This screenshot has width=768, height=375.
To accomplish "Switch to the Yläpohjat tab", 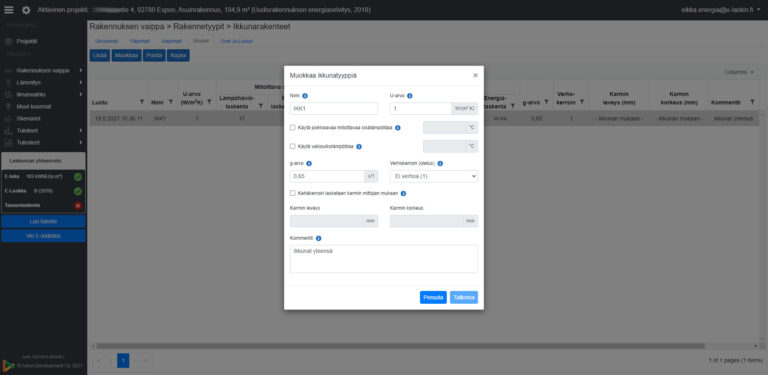I will coord(139,41).
